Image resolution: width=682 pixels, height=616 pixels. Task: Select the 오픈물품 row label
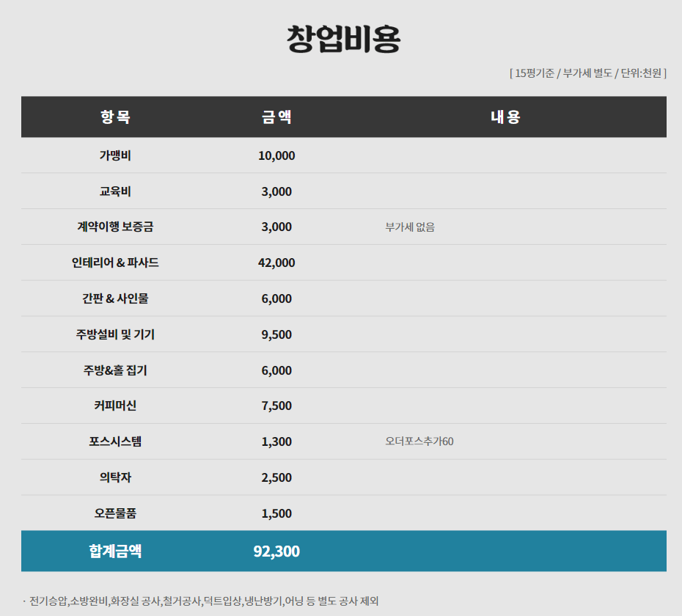[115, 513]
